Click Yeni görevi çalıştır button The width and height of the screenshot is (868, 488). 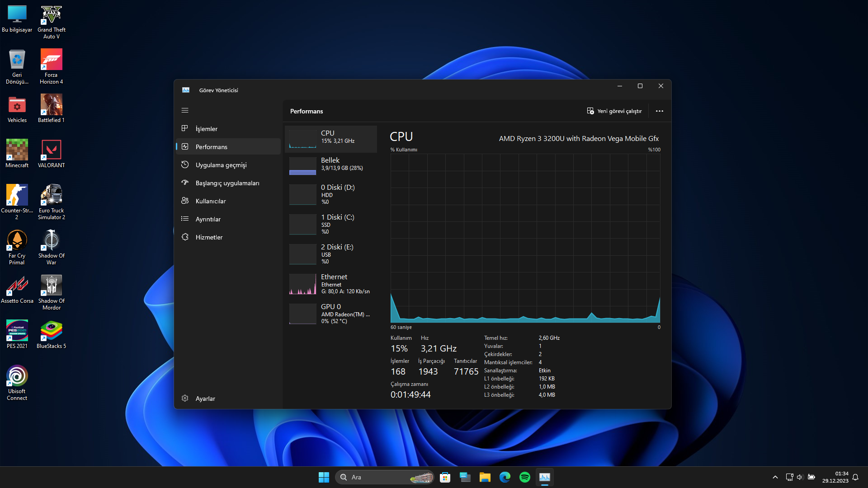[614, 111]
